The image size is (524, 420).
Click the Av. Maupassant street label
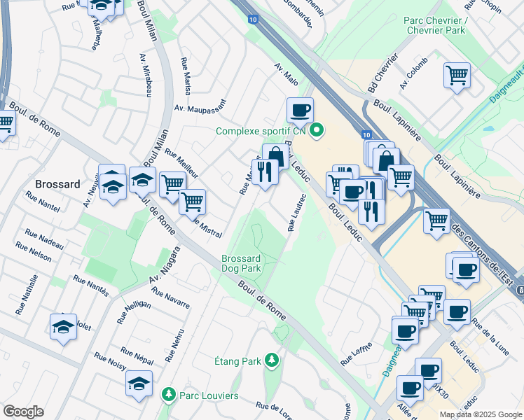tap(200, 107)
